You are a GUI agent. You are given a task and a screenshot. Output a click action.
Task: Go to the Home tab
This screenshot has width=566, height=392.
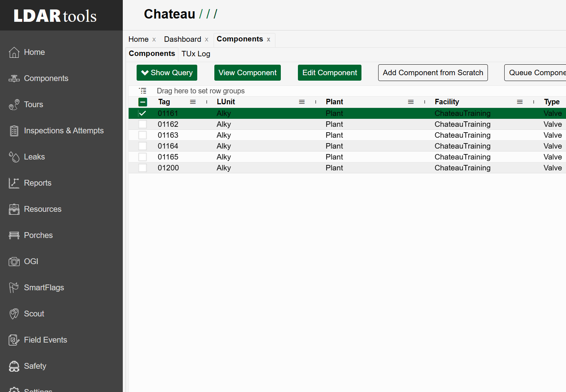tap(138, 39)
